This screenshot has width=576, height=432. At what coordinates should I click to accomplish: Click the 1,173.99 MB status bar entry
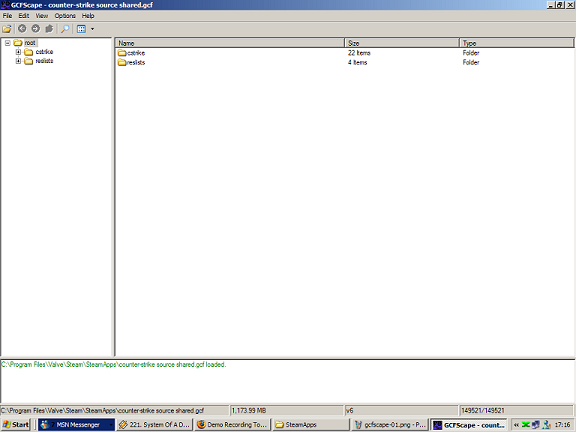click(287, 411)
